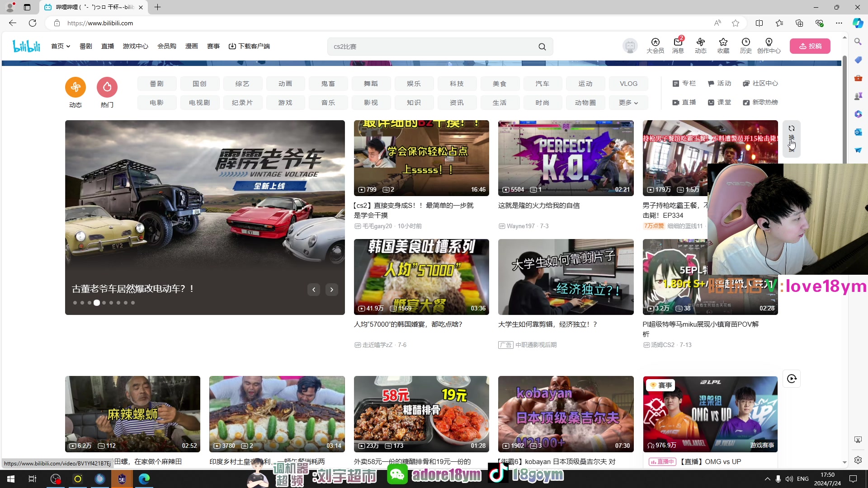Open 历史 history clock icon
The width and height of the screenshot is (868, 488).
[x=745, y=46]
